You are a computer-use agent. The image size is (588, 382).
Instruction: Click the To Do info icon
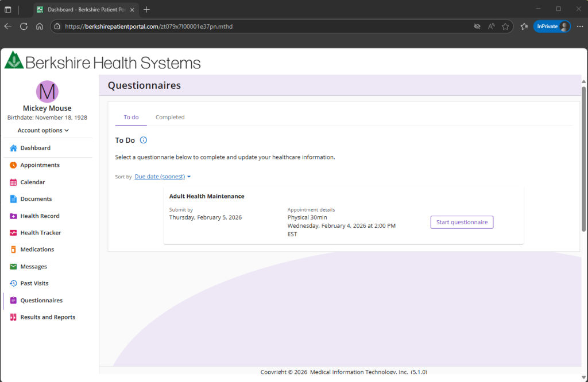[144, 140]
